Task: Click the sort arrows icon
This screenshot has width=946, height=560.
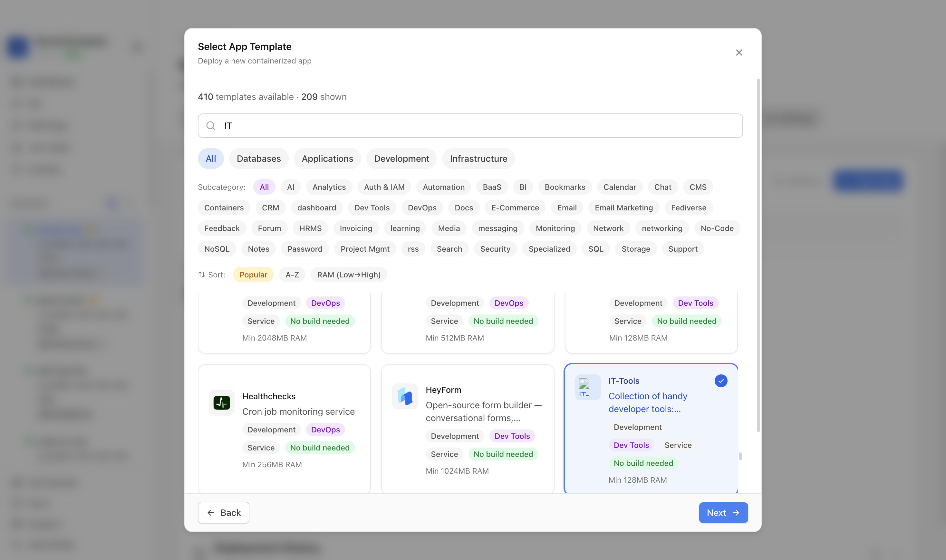Action: 201,275
